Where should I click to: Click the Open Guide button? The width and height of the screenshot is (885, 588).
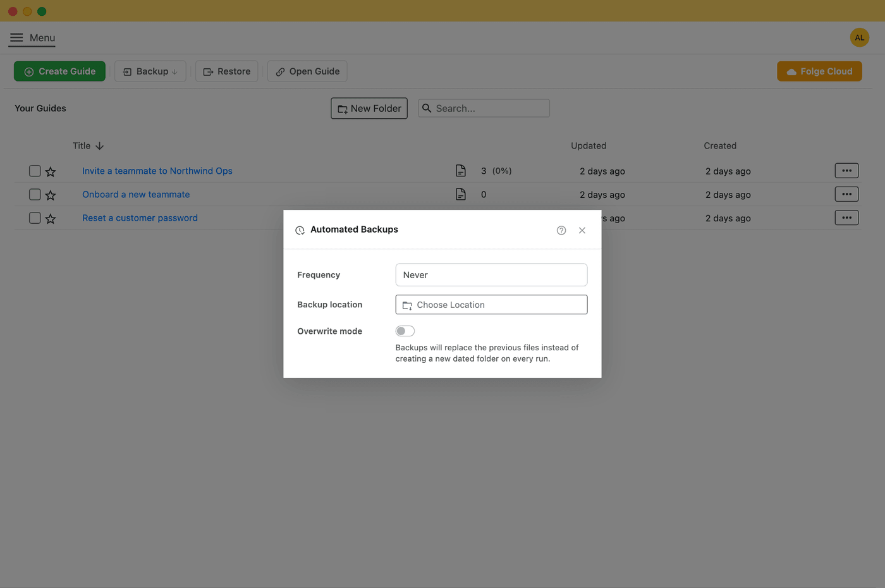click(307, 71)
